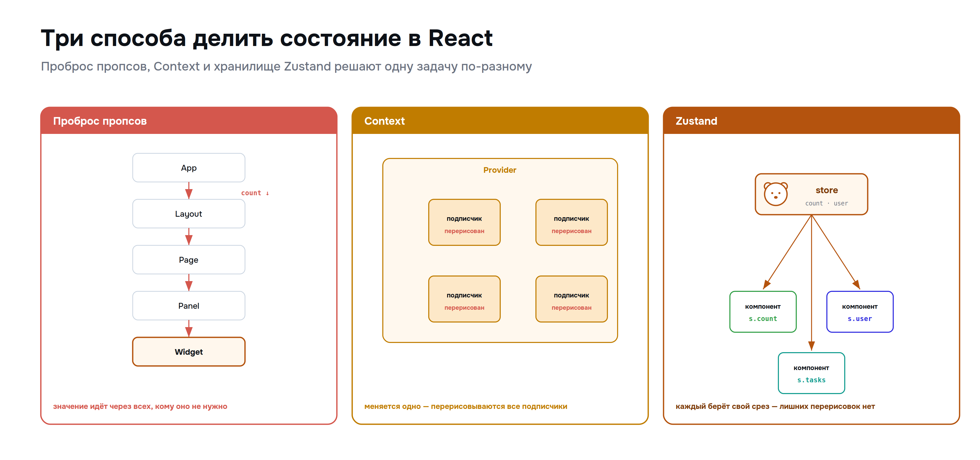Image resolution: width=980 pixels, height=460 pixels.
Task: Click the arrow between App and Layout
Action: click(x=189, y=191)
